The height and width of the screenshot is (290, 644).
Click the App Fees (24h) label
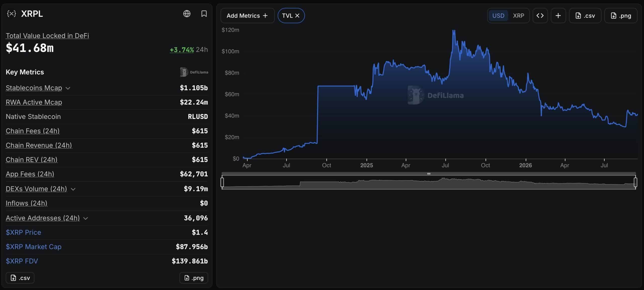click(30, 174)
